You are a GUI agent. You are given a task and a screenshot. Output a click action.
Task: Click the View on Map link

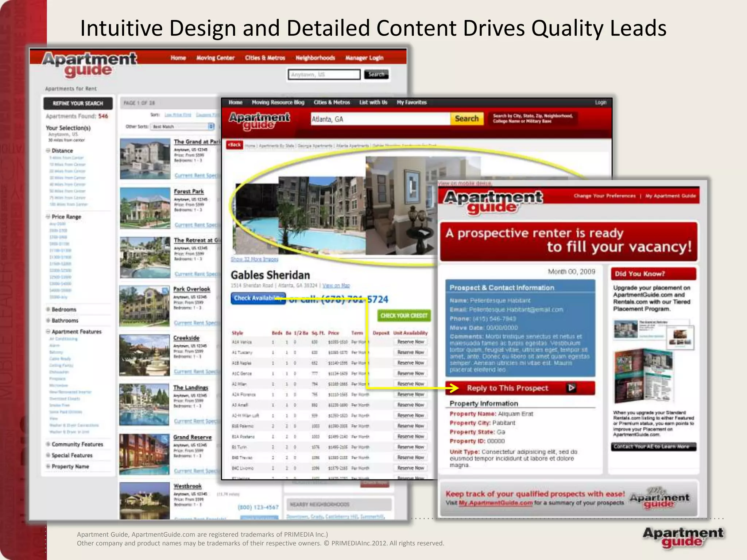(x=336, y=285)
